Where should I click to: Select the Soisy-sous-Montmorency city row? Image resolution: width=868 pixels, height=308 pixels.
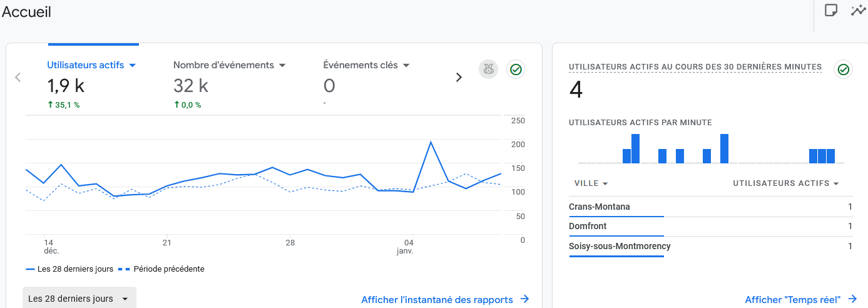pyautogui.click(x=620, y=246)
